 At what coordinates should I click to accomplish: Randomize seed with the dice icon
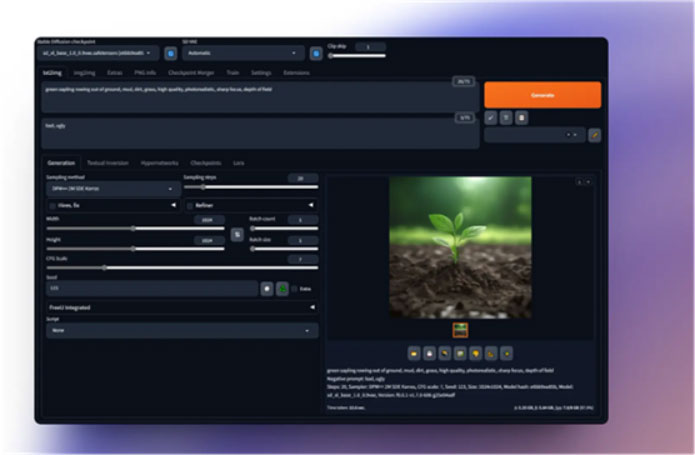click(x=267, y=288)
